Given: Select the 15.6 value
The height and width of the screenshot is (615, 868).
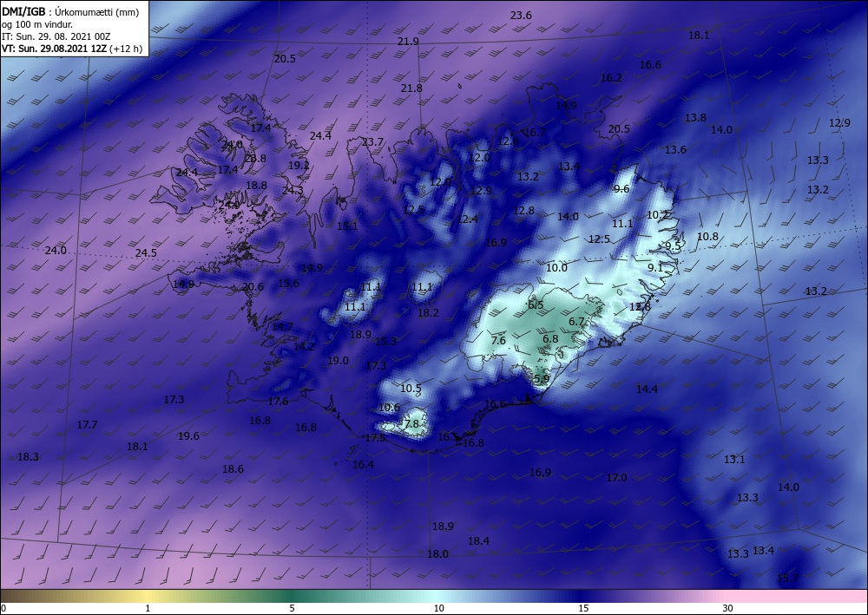Looking at the screenshot, I should pos(288,284).
